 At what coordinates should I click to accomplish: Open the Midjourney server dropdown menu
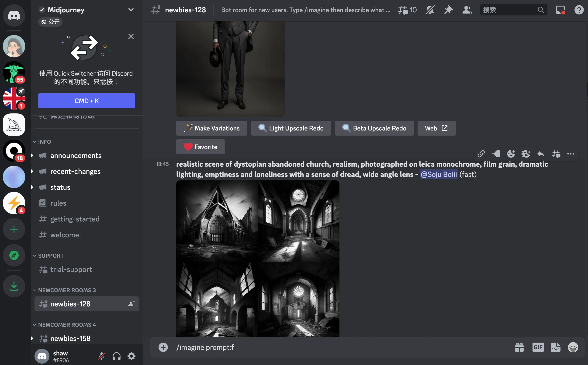click(131, 10)
